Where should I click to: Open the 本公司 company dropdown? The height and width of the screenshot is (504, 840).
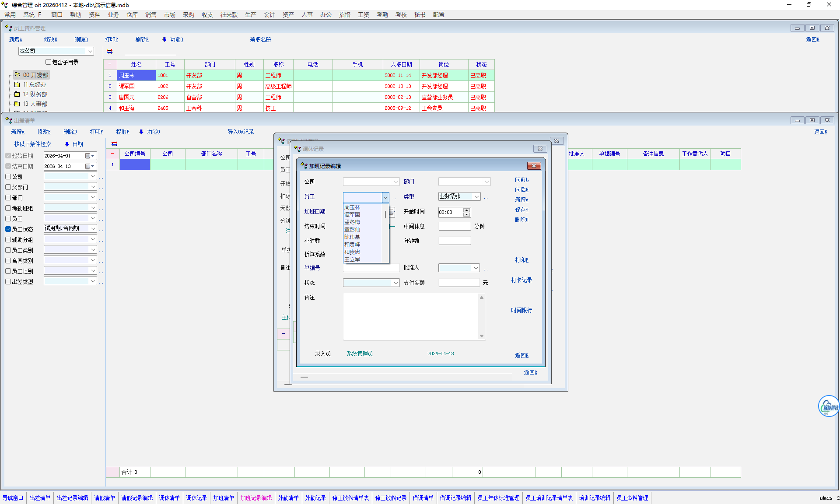point(90,51)
